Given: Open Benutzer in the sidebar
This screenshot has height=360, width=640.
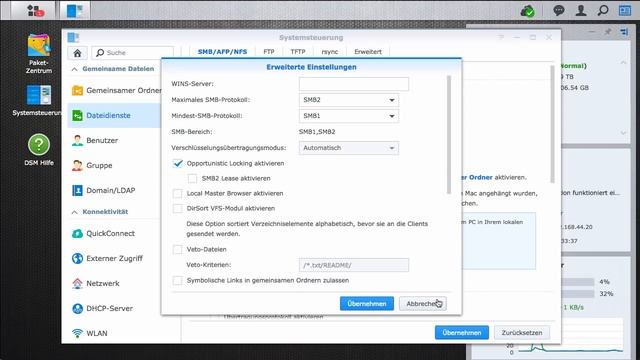Looking at the screenshot, I should [114, 140].
